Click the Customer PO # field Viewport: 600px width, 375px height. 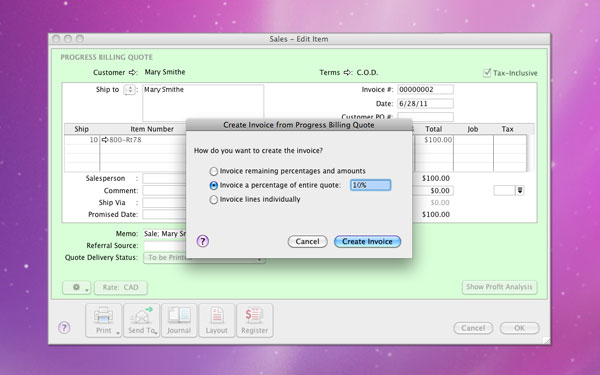[x=426, y=116]
